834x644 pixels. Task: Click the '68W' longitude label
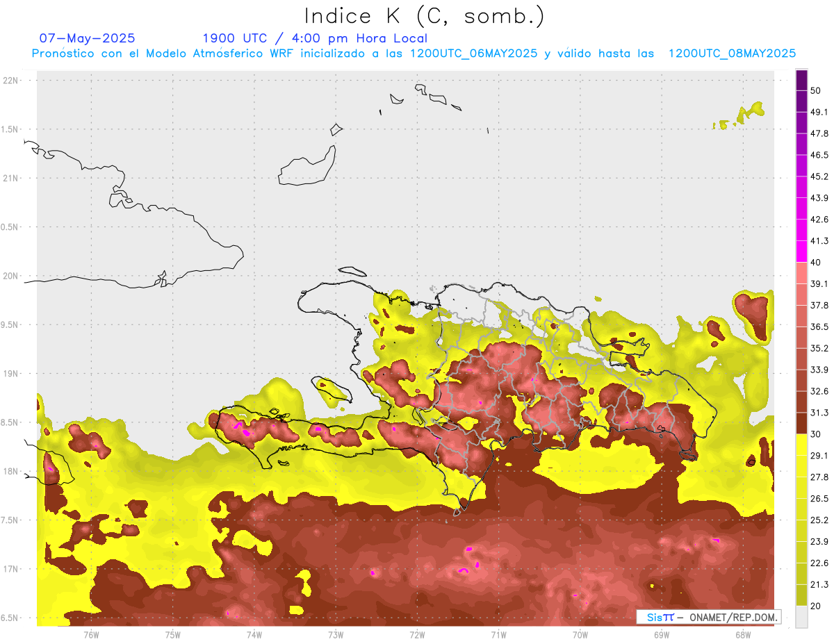(743, 635)
